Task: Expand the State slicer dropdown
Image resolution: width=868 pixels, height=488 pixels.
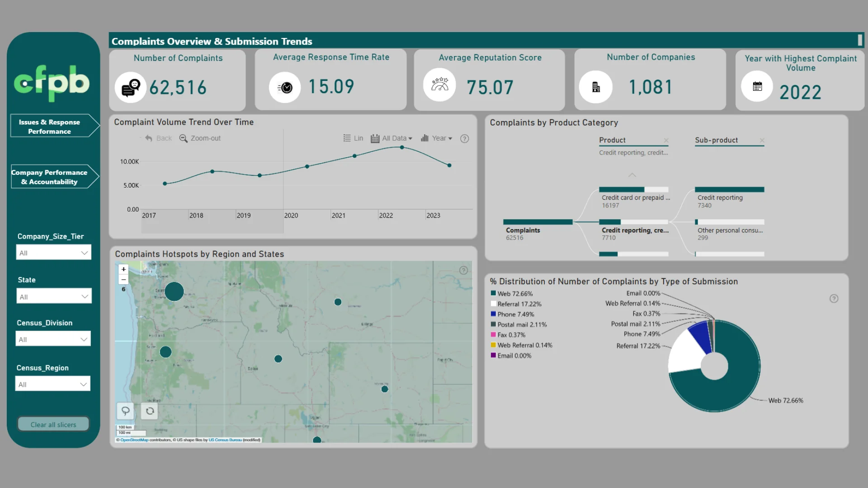Action: (x=53, y=296)
